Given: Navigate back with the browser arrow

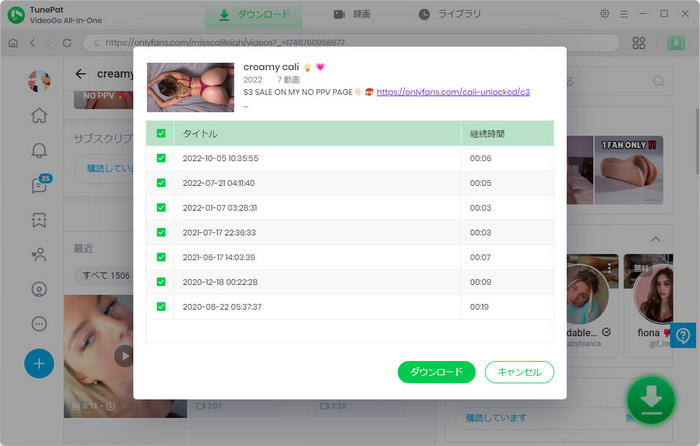Looking at the screenshot, I should [33, 43].
